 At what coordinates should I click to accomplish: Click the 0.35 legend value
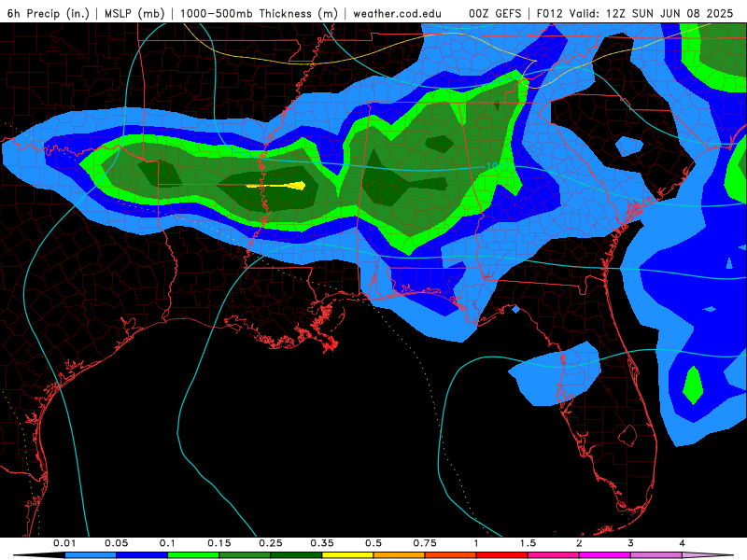coord(322,543)
